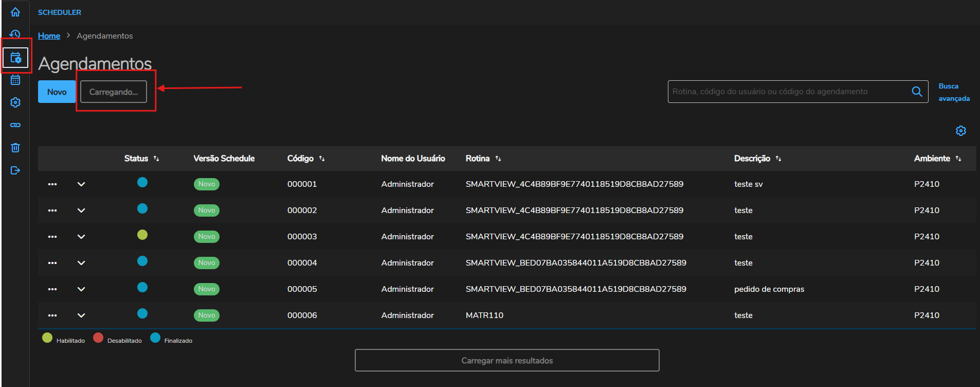Open table column settings gear above the table

[x=960, y=131]
